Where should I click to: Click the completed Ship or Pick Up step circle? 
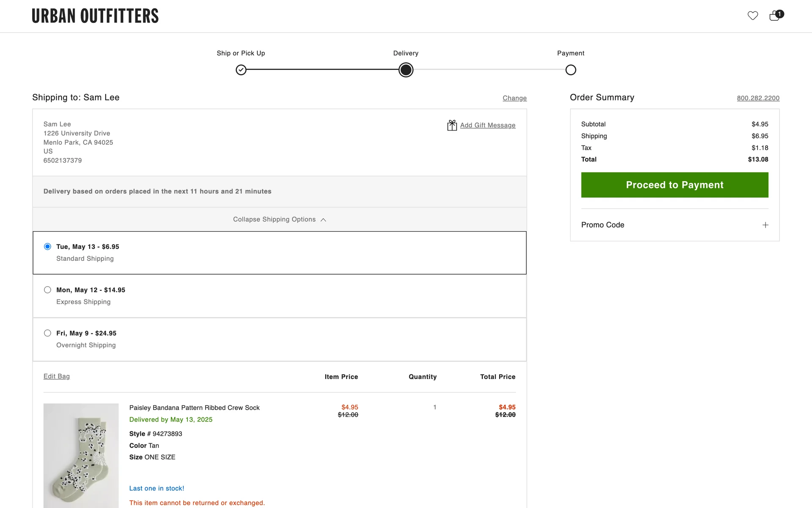pyautogui.click(x=241, y=70)
